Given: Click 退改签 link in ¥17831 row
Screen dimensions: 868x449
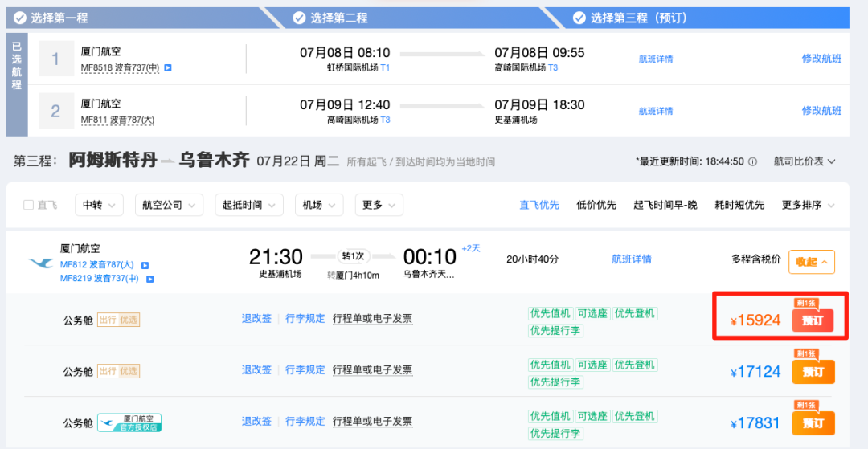Looking at the screenshot, I should click(x=257, y=422).
